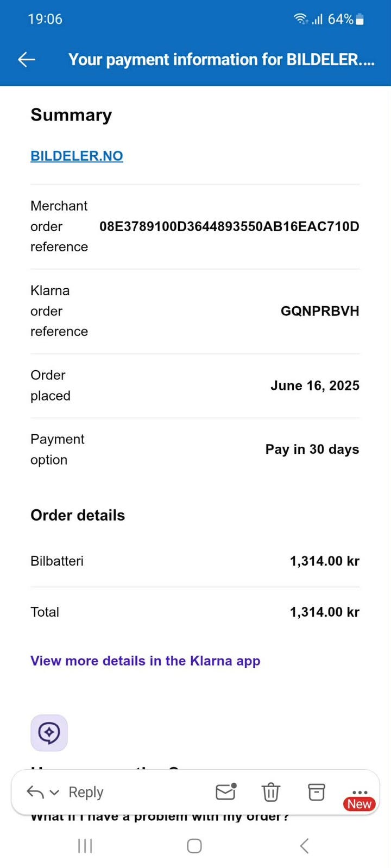Tap the New badge on toolbar
391x868 pixels.
(x=360, y=804)
